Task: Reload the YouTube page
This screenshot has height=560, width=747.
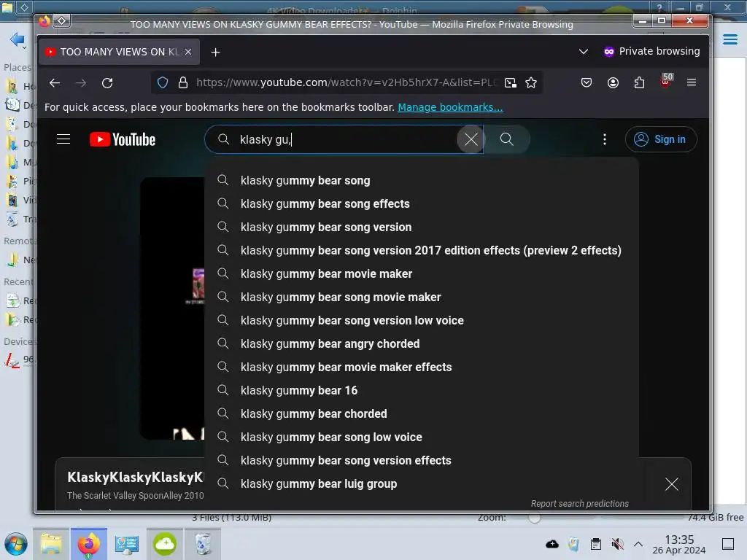Action: click(x=107, y=83)
